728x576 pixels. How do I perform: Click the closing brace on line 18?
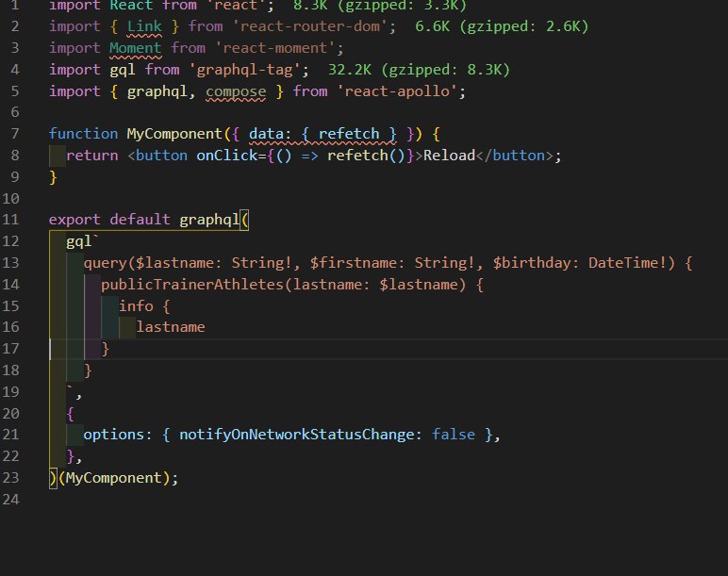pos(88,370)
